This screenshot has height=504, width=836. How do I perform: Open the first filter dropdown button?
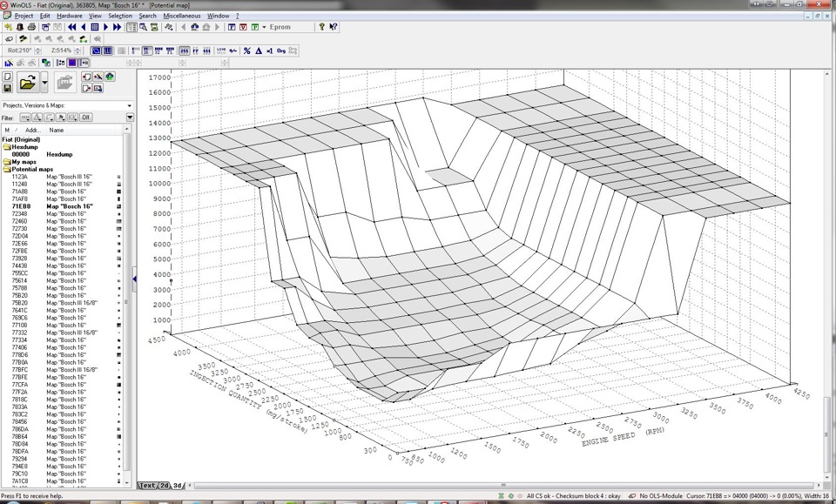coord(25,118)
